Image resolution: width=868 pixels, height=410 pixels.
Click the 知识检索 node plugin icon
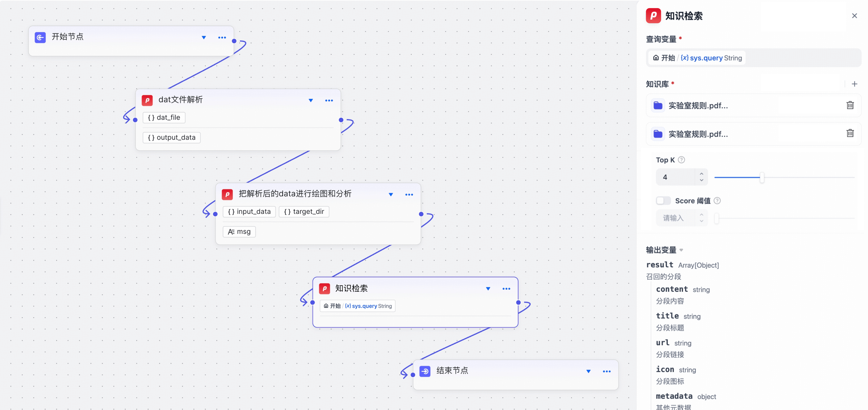[x=324, y=288]
